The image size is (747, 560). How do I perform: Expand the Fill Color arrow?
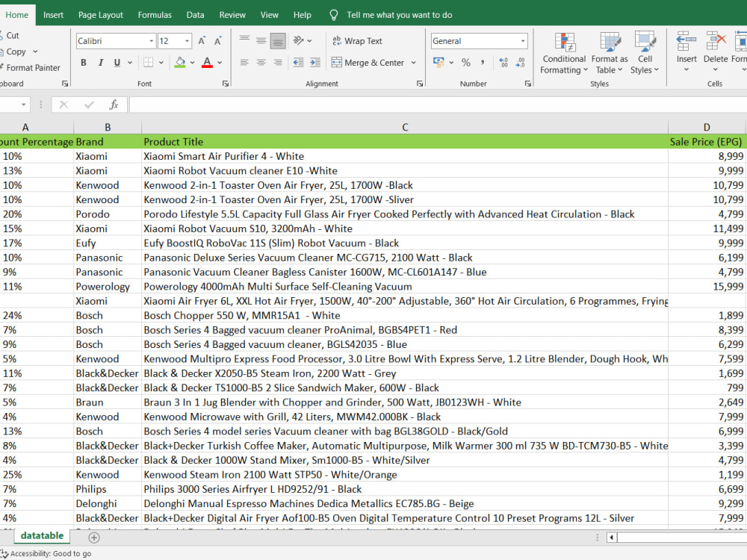pyautogui.click(x=193, y=63)
